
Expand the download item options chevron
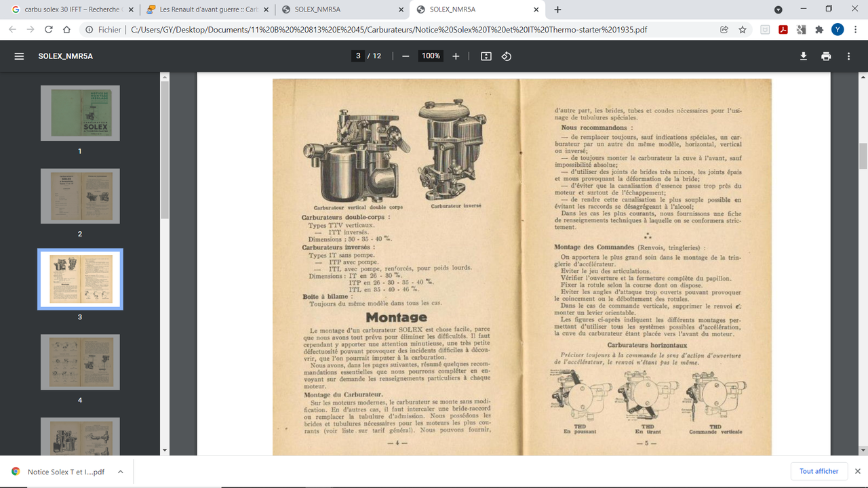tap(120, 472)
